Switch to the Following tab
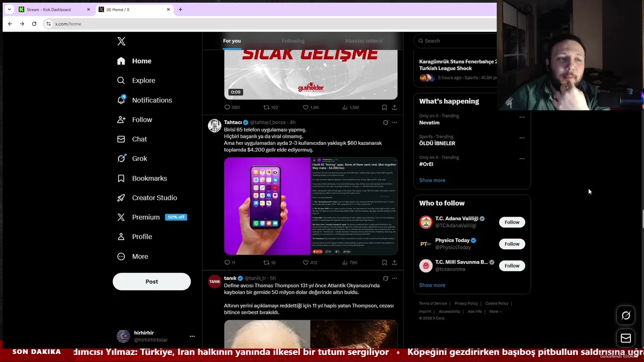644x362 pixels. pos(293,41)
